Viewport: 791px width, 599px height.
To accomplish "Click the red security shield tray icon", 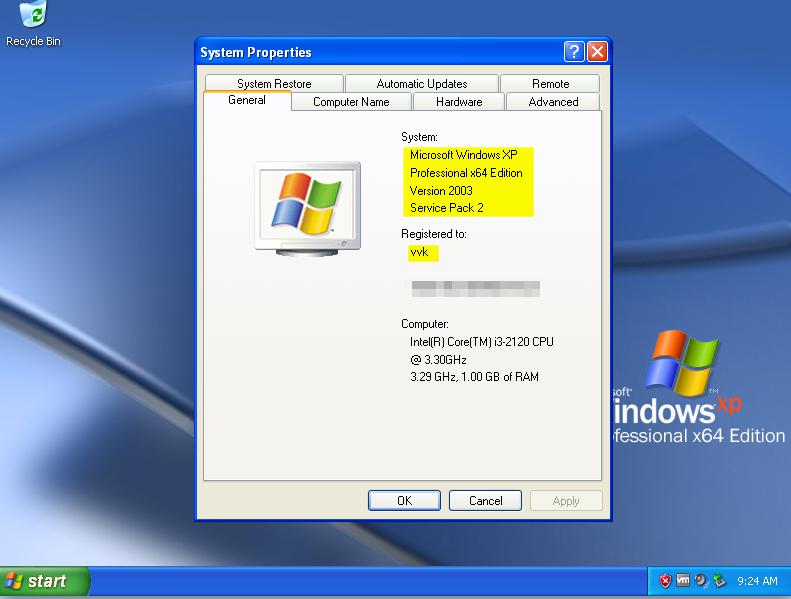I will tap(665, 581).
